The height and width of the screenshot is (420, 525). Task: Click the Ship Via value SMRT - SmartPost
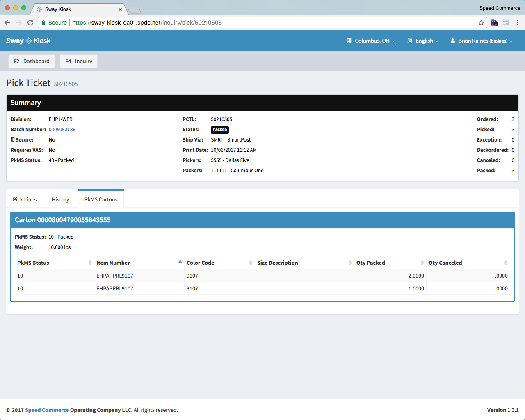click(231, 139)
